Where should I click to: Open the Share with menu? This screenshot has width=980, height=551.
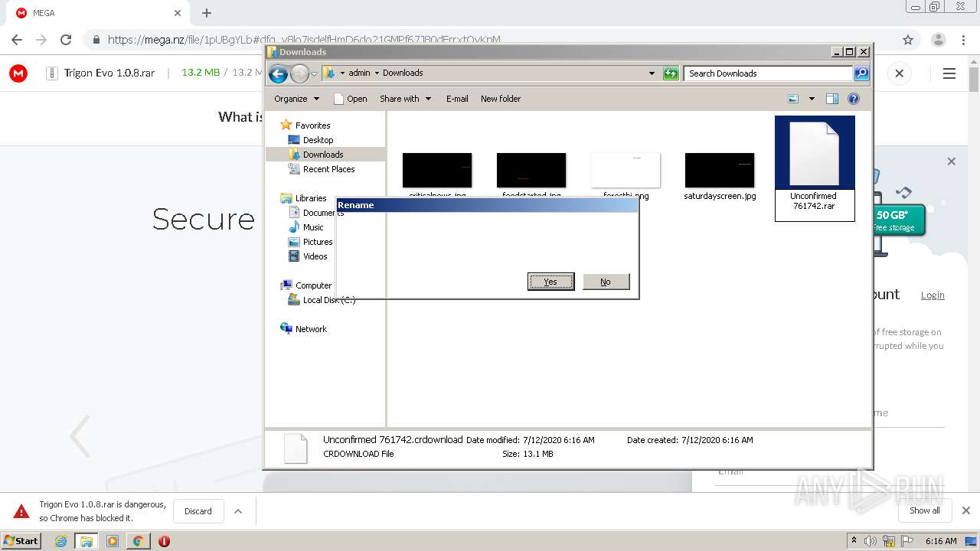point(406,99)
